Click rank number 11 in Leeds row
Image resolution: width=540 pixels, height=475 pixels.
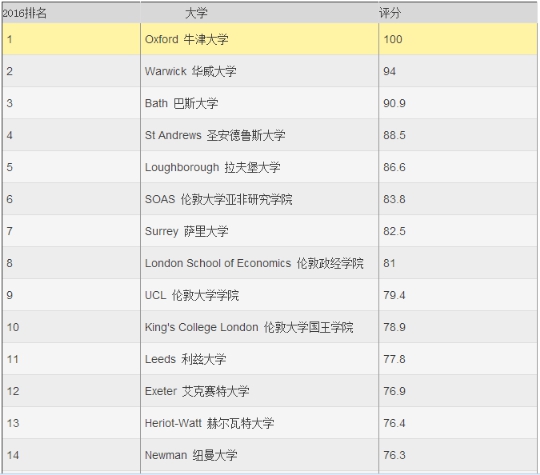(x=13, y=359)
